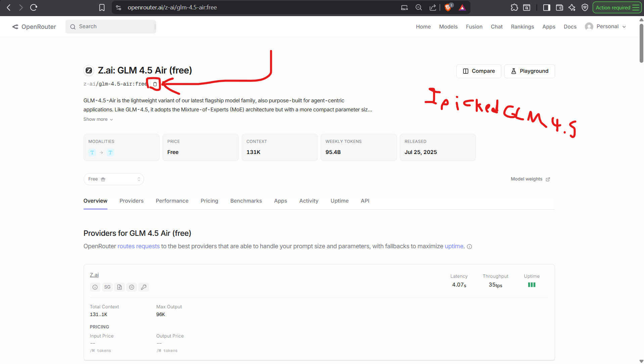Open Models in the top navigation
This screenshot has width=644, height=364.
tap(449, 27)
